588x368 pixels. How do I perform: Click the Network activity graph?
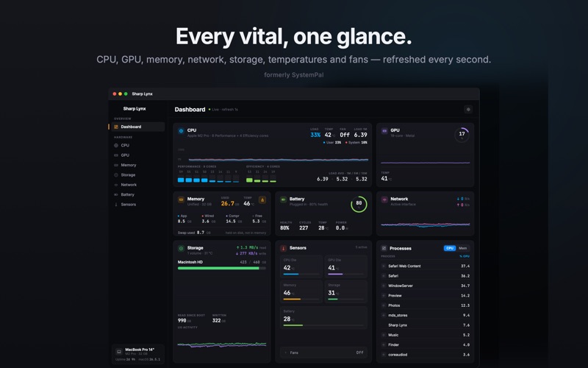[426, 224]
